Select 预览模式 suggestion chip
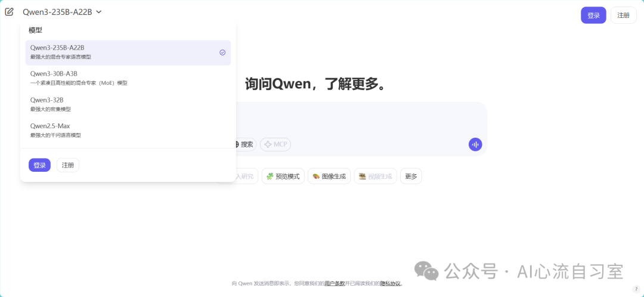 (283, 176)
